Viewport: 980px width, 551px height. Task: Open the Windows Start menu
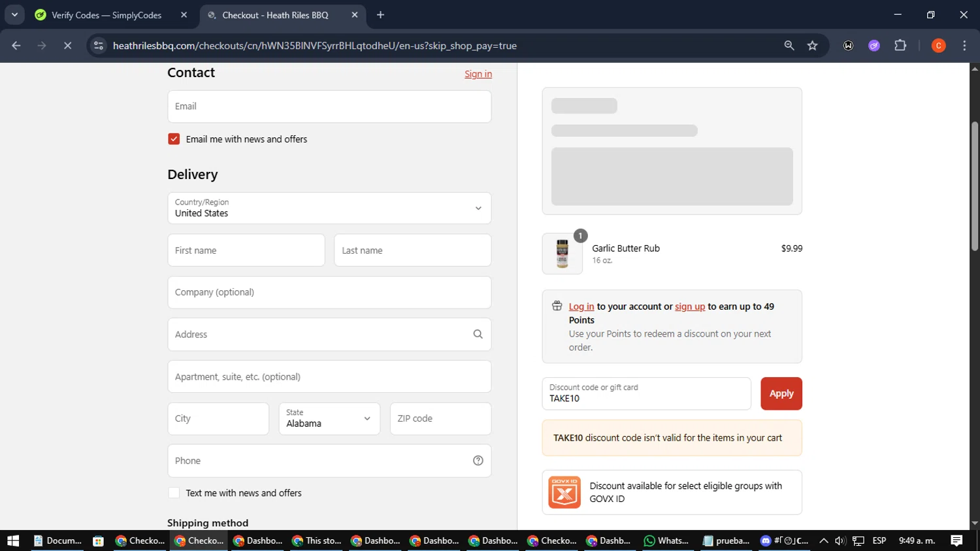pyautogui.click(x=13, y=541)
